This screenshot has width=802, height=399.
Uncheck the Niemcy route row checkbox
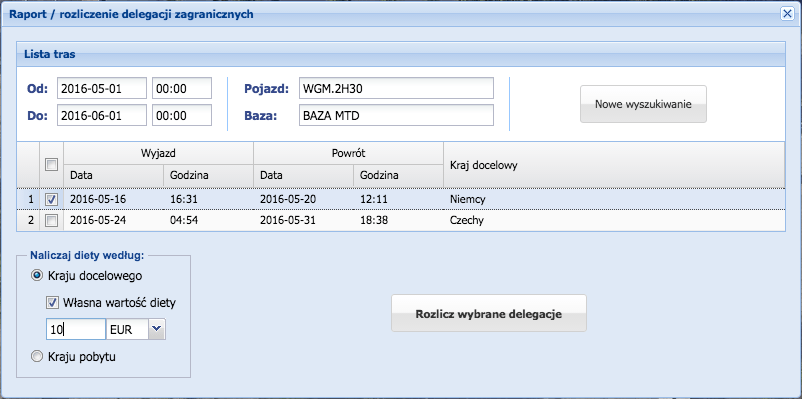[52, 200]
